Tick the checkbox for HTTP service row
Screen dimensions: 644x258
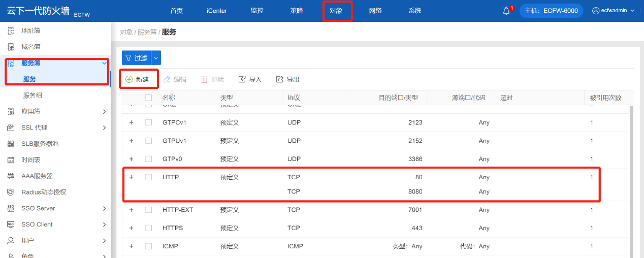[x=149, y=177]
